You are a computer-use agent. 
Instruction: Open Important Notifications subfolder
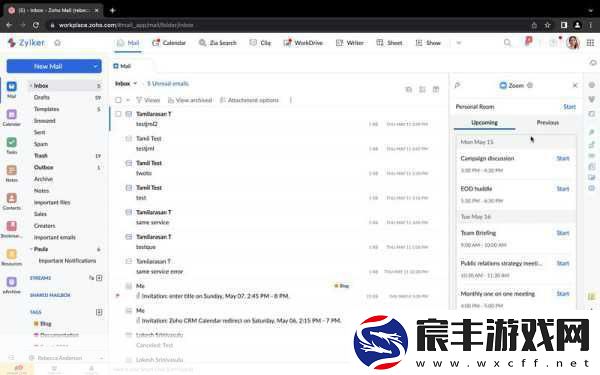(x=67, y=261)
